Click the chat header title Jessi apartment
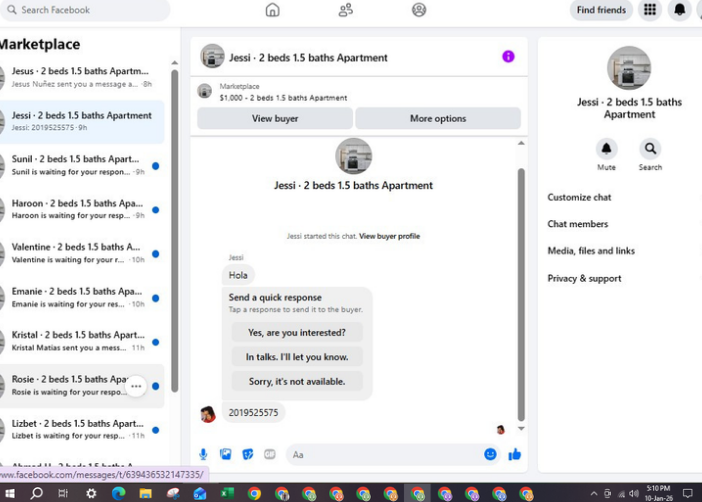This screenshot has height=502, width=702. pyautogui.click(x=308, y=58)
